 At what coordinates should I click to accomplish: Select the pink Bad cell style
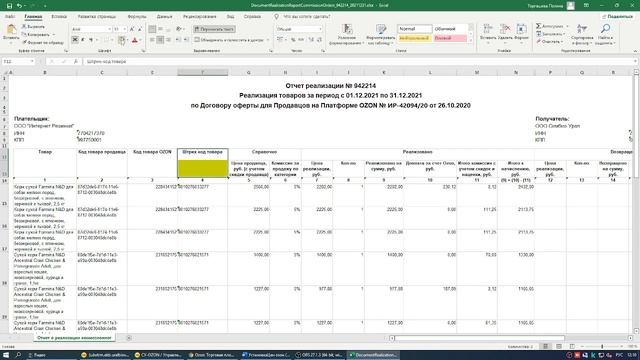pos(450,38)
